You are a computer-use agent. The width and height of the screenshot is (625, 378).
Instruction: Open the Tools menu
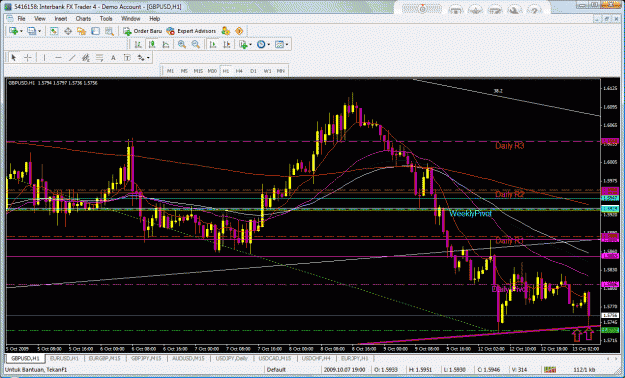coord(106,19)
